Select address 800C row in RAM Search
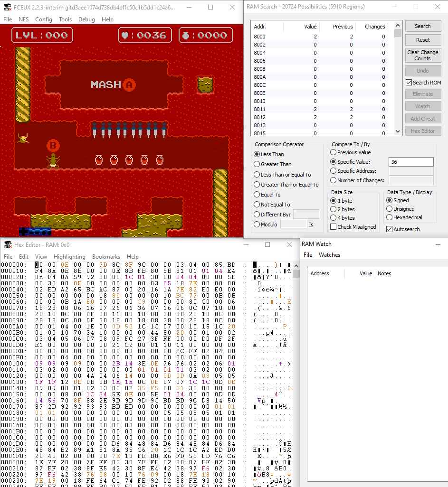The height and width of the screenshot is (487, 448). click(319, 85)
